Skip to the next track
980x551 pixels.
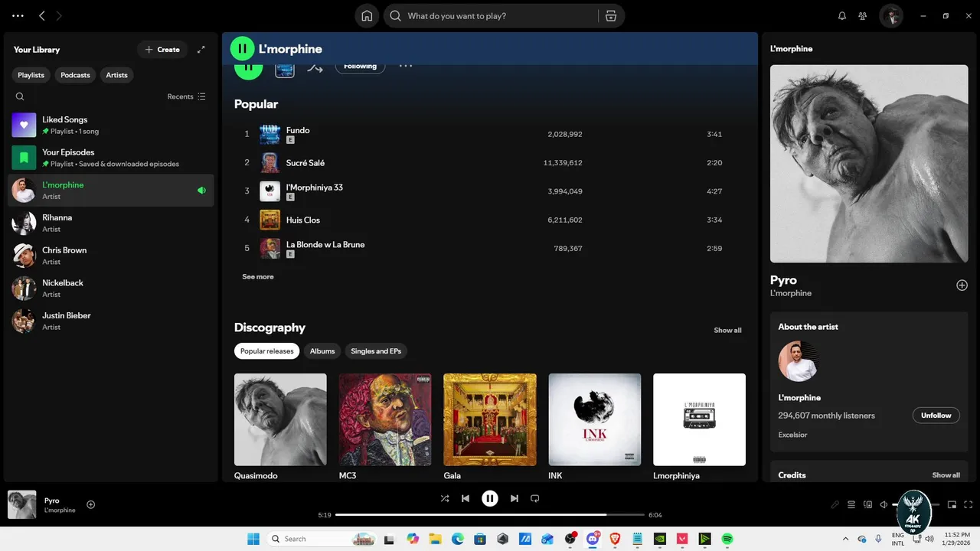point(514,498)
